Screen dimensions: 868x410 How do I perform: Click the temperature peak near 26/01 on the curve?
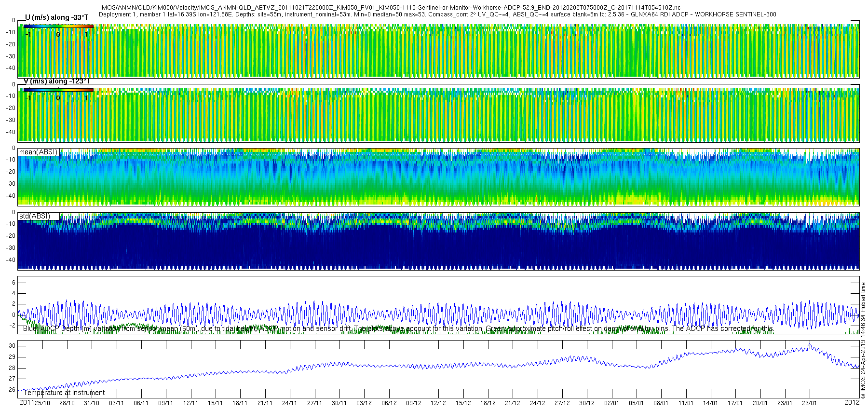(x=810, y=344)
